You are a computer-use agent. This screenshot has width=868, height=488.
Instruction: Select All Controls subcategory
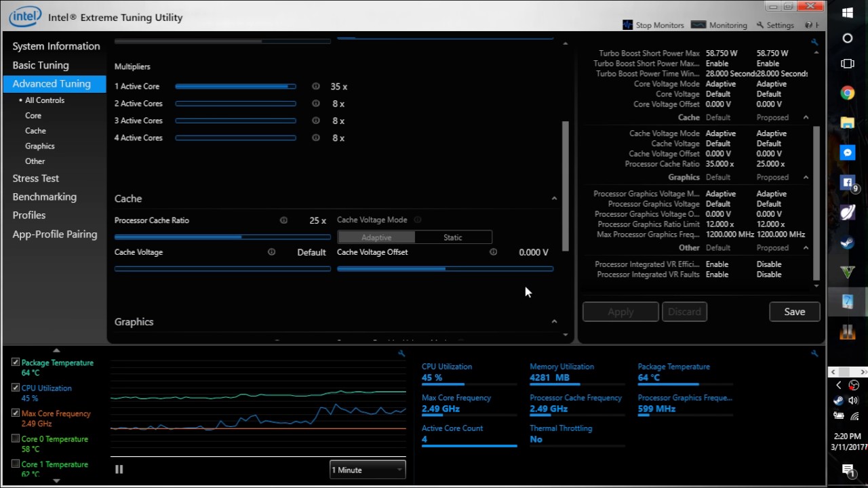[x=45, y=100]
